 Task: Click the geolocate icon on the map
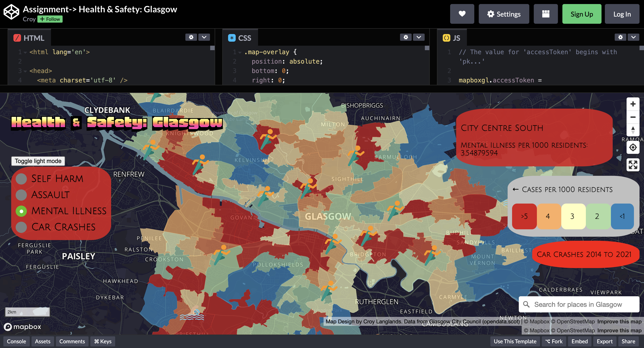point(633,148)
